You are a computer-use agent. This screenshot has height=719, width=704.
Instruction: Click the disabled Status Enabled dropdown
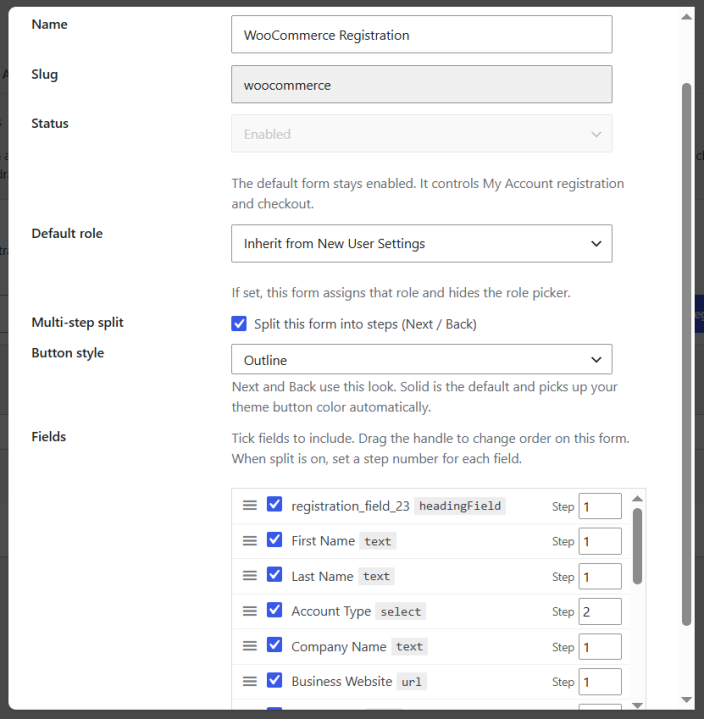[x=421, y=133]
